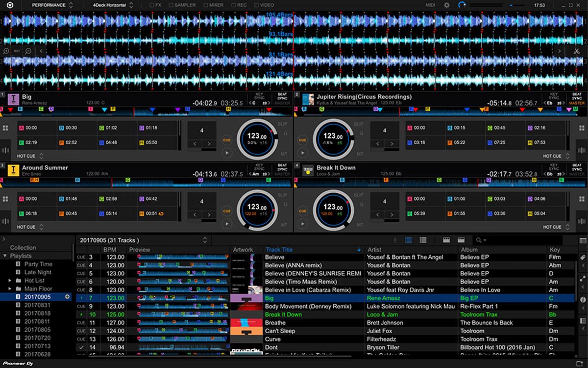Start playback on deck 2
The height and width of the screenshot is (368, 588).
(x=302, y=153)
